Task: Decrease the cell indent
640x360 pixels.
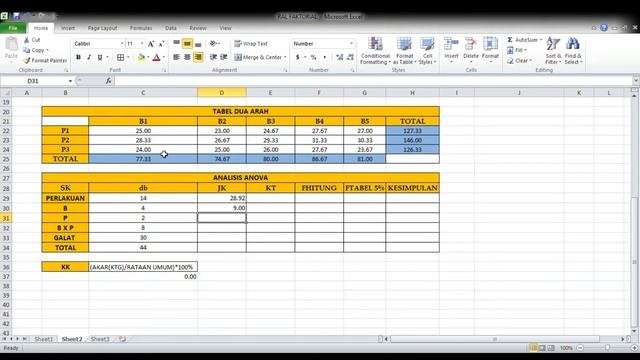Action: (213, 58)
